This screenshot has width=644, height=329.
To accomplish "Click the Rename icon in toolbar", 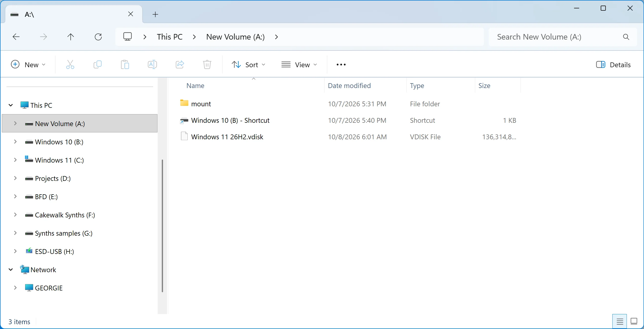I will (152, 65).
